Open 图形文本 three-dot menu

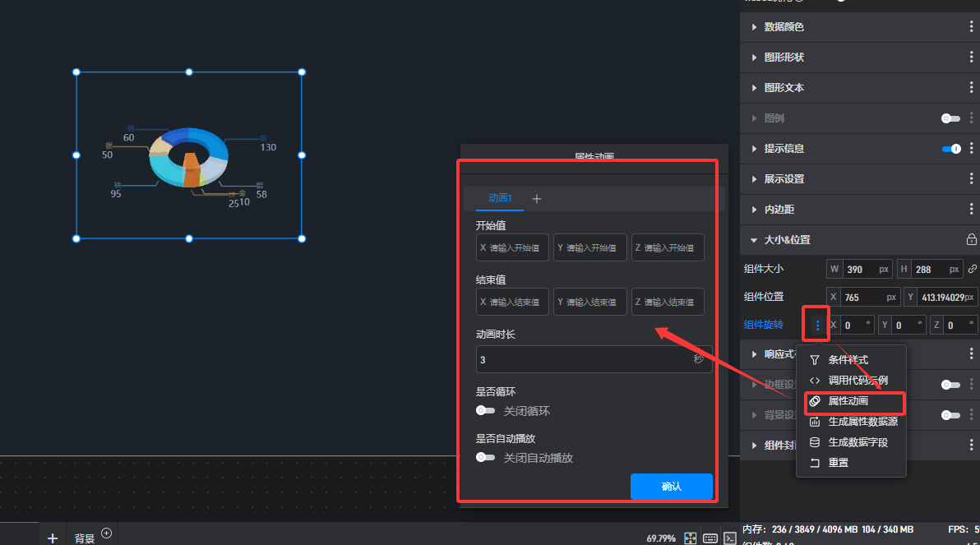971,87
